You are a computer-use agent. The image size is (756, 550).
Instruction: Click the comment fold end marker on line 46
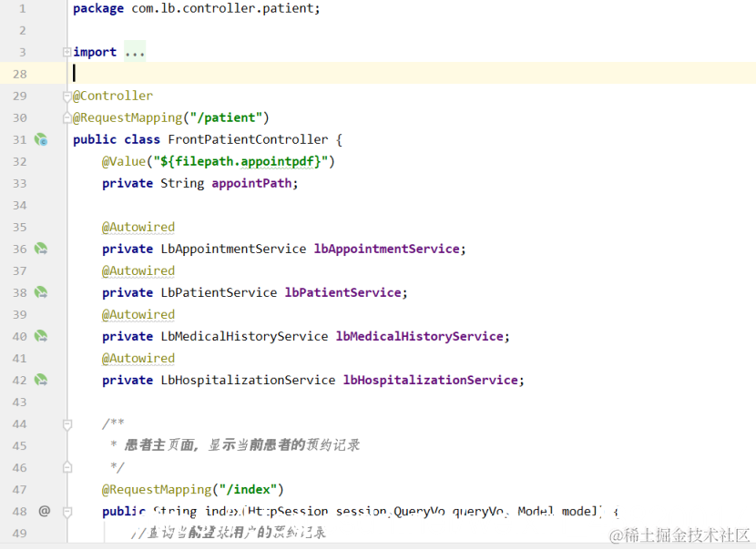67,467
